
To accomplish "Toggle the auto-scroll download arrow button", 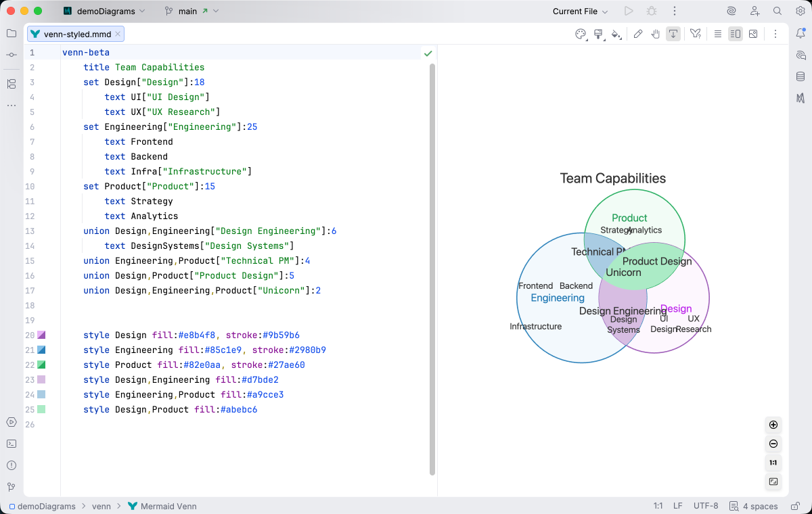I will 673,34.
